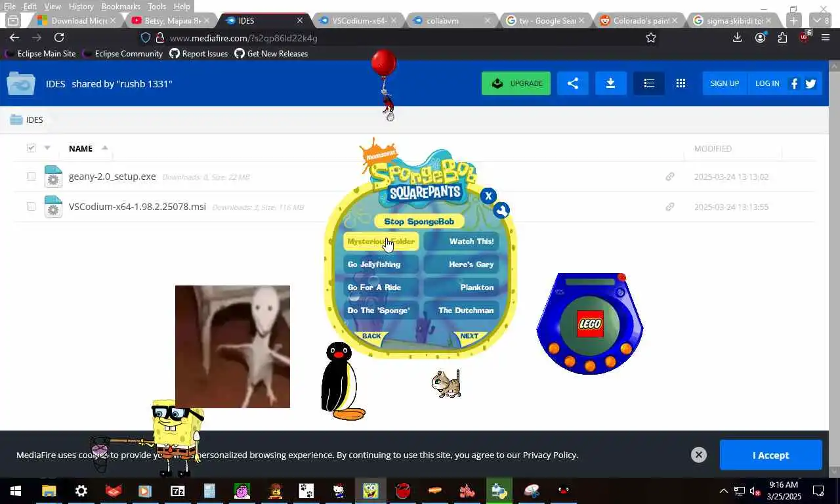
Task: Click the download folder icon in header
Action: click(x=610, y=83)
